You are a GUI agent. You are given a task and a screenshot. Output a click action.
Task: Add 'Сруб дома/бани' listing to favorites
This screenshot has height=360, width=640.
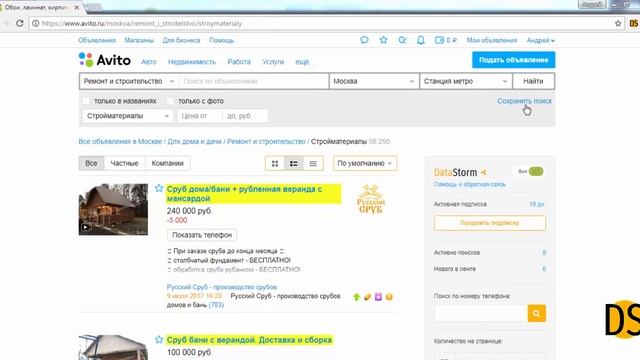159,188
